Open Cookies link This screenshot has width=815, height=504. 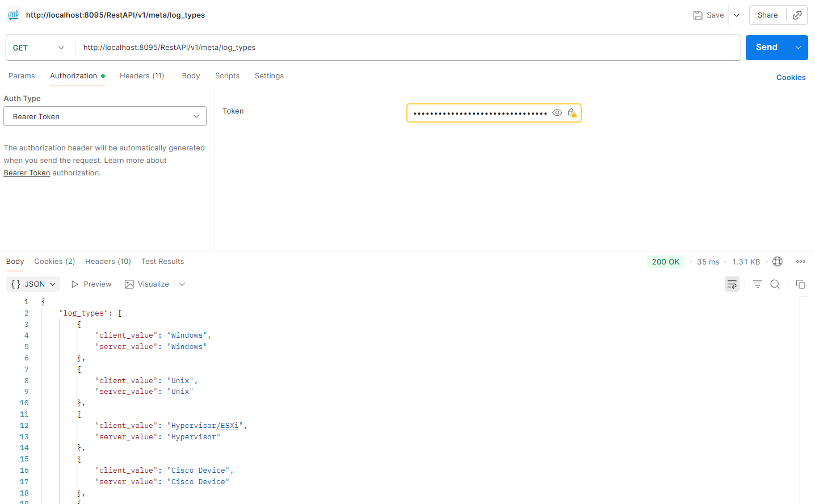[x=791, y=78]
